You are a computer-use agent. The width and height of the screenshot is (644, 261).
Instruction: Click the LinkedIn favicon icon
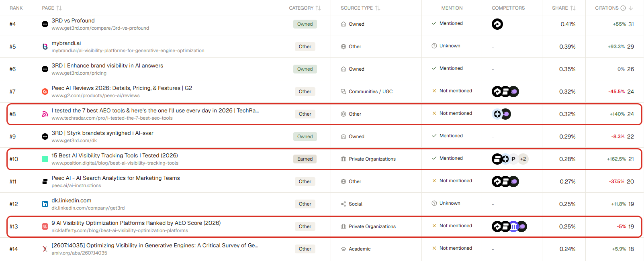pyautogui.click(x=45, y=204)
